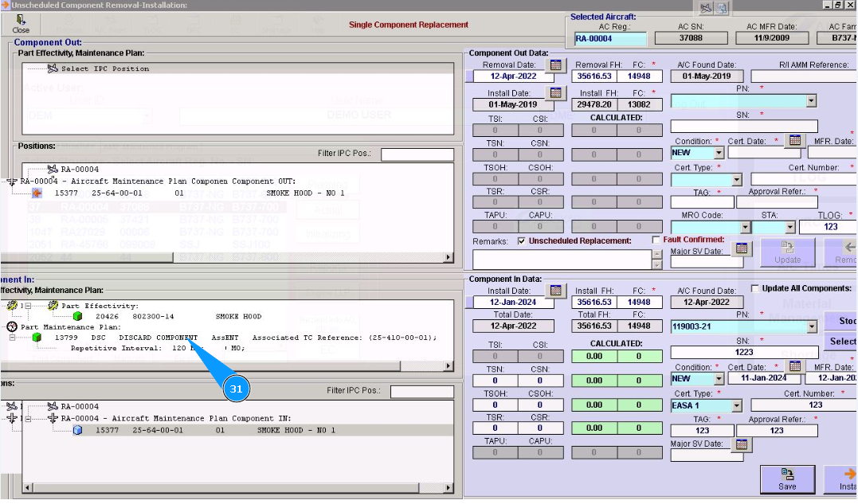Click airplane icon beside RA-00004 in upper Positions tree
Screen dimensions: 858x504
pyautogui.click(x=53, y=169)
